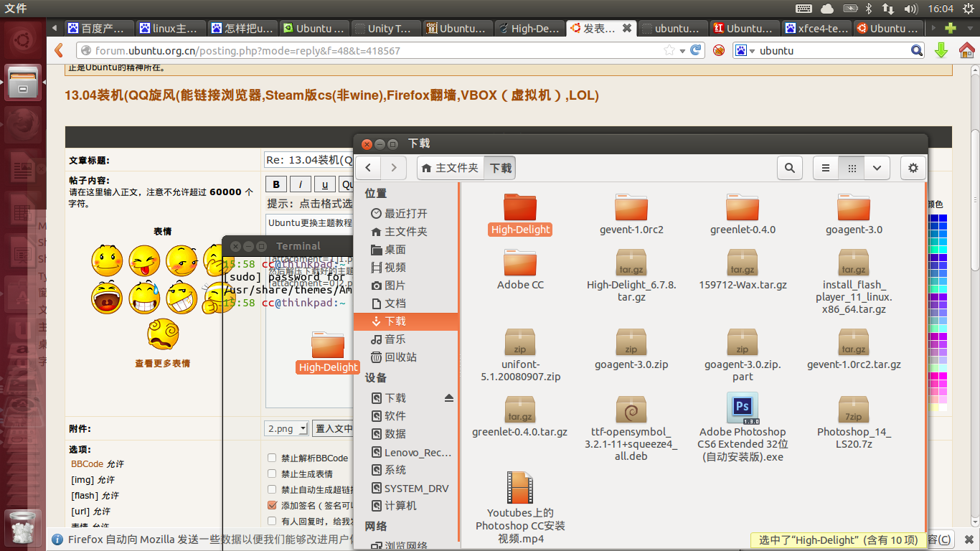This screenshot has height=551, width=980.
Task: Go back in file manager history
Action: 368,168
